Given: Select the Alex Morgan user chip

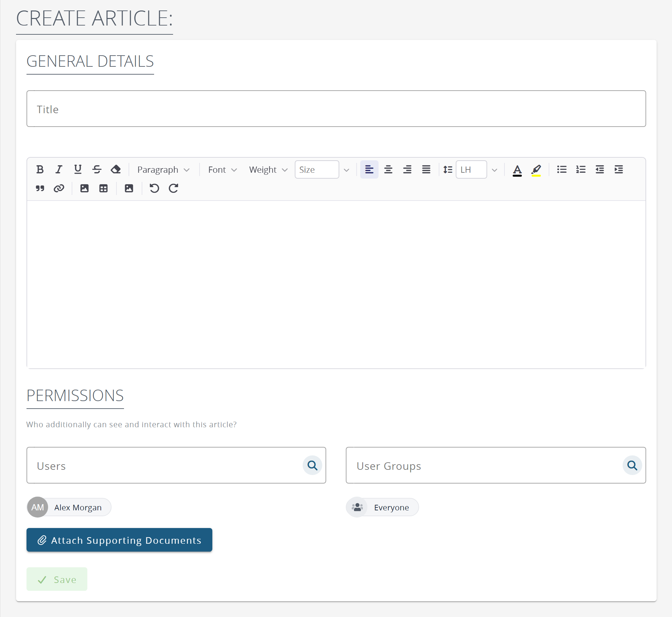Looking at the screenshot, I should (x=69, y=507).
